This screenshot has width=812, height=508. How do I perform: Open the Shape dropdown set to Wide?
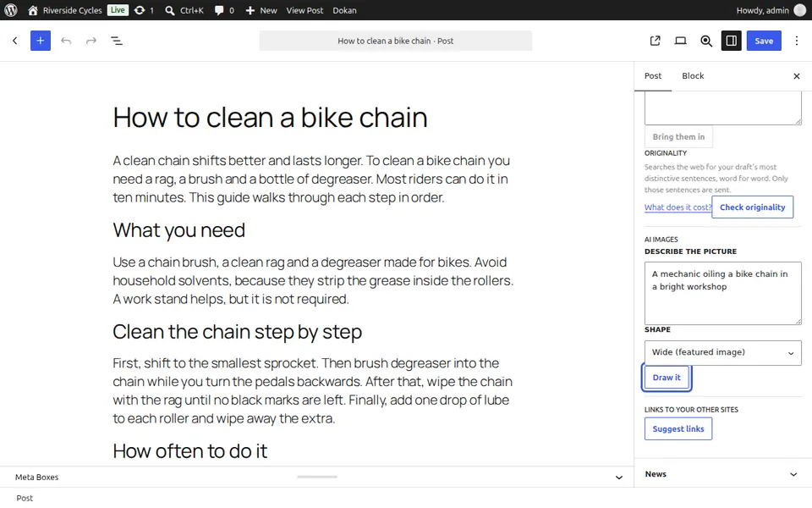723,352
